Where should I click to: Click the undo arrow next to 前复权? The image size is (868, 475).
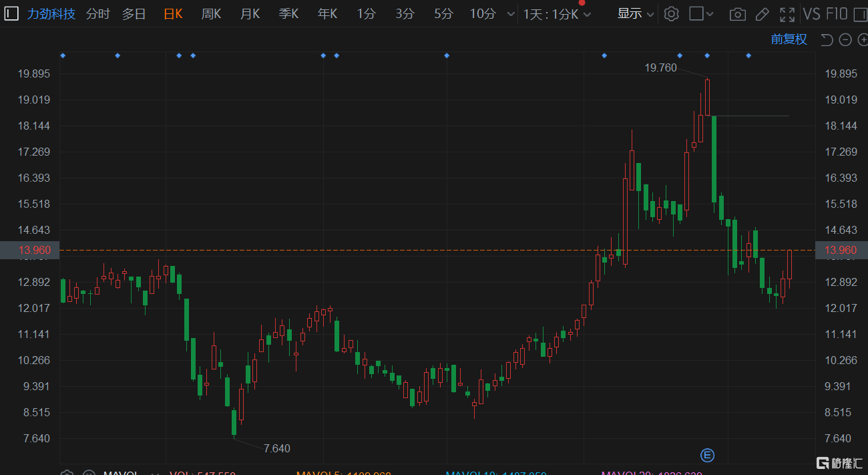point(827,40)
